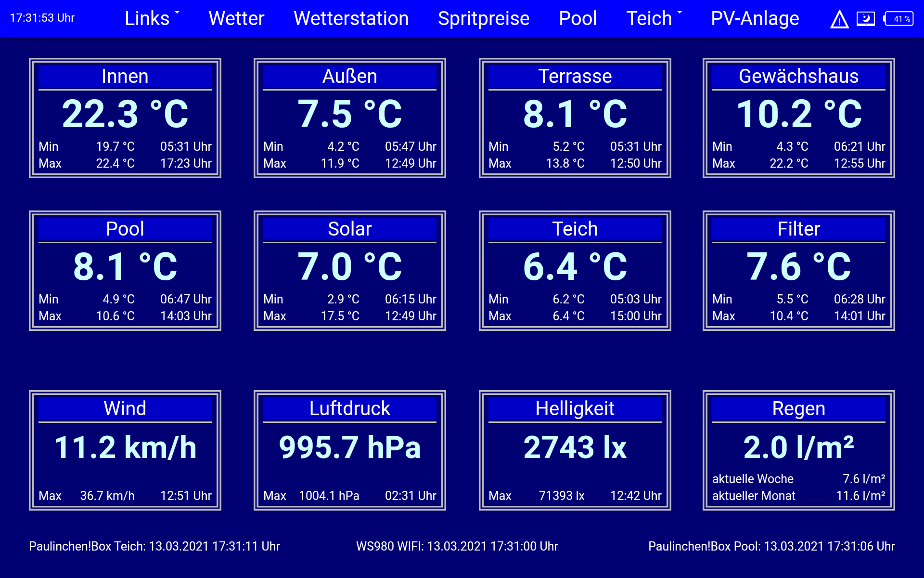Select the Innen temperature tile
Image resolution: width=924 pixels, height=578 pixels.
[x=125, y=118]
